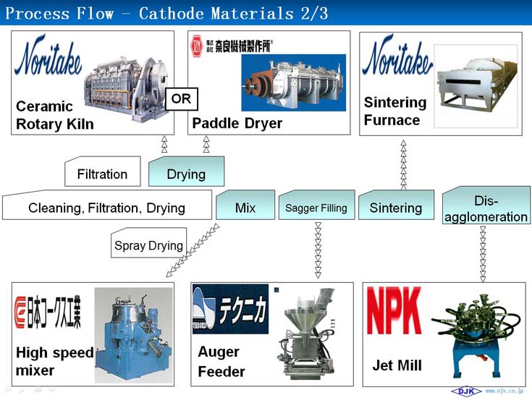Open the slideshow menu icon
The image size is (532, 398).
(x=37, y=390)
